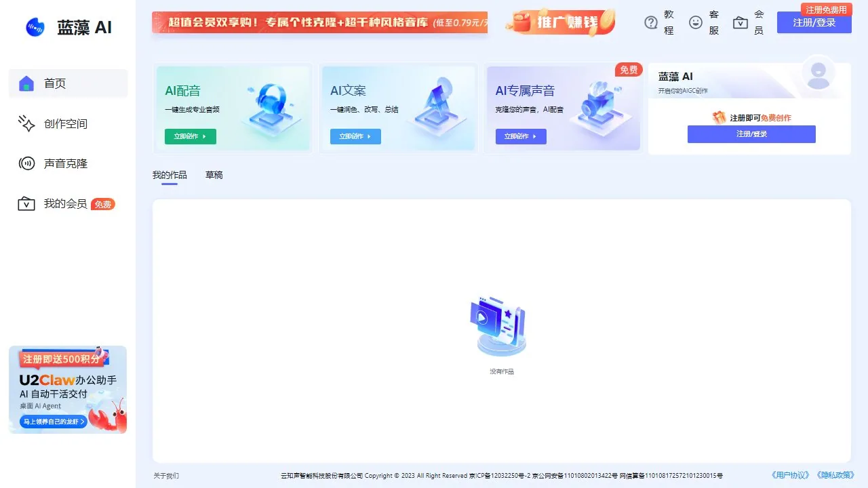The width and height of the screenshot is (868, 488).
Task: Click the 教程 label in header
Action: [x=669, y=22]
